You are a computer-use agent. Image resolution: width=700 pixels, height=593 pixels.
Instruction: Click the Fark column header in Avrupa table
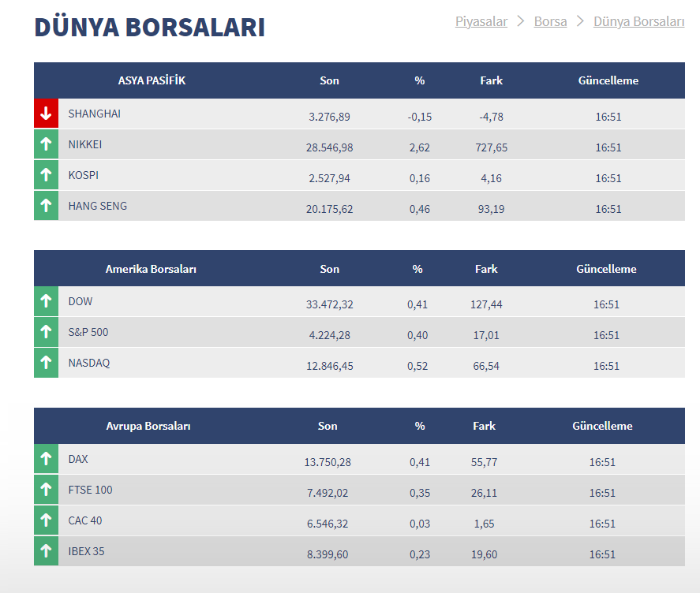click(x=484, y=426)
